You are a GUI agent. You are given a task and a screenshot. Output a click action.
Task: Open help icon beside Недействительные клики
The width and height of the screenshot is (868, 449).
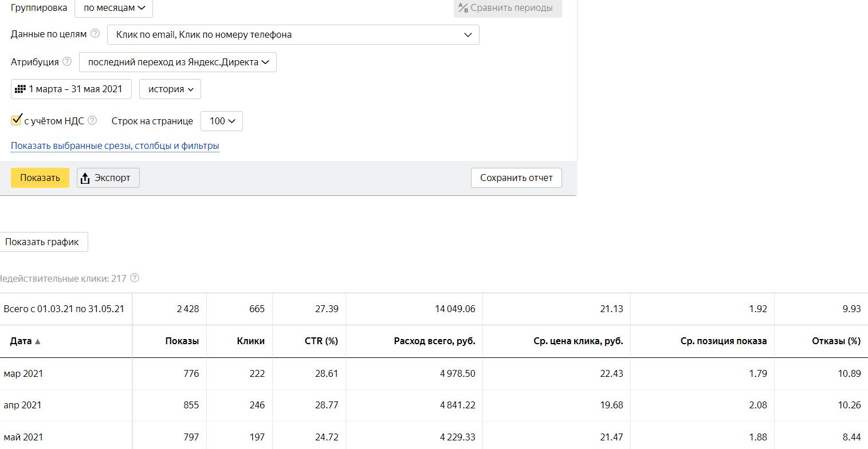[135, 278]
